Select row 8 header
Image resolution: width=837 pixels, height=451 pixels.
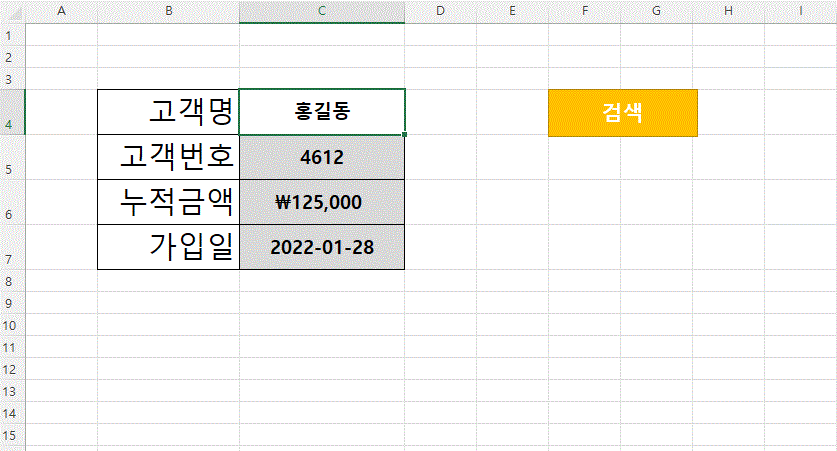coord(12,281)
